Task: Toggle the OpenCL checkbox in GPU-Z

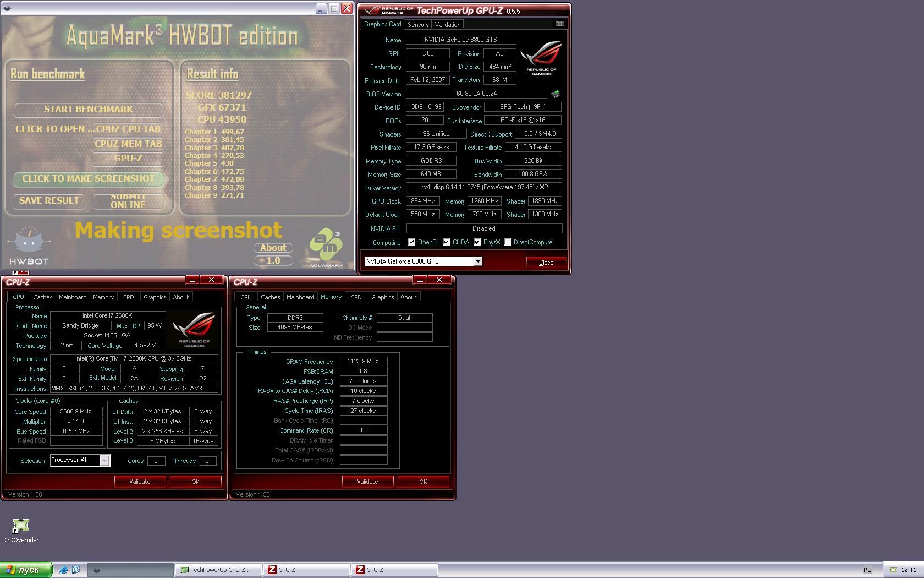Action: click(x=411, y=242)
